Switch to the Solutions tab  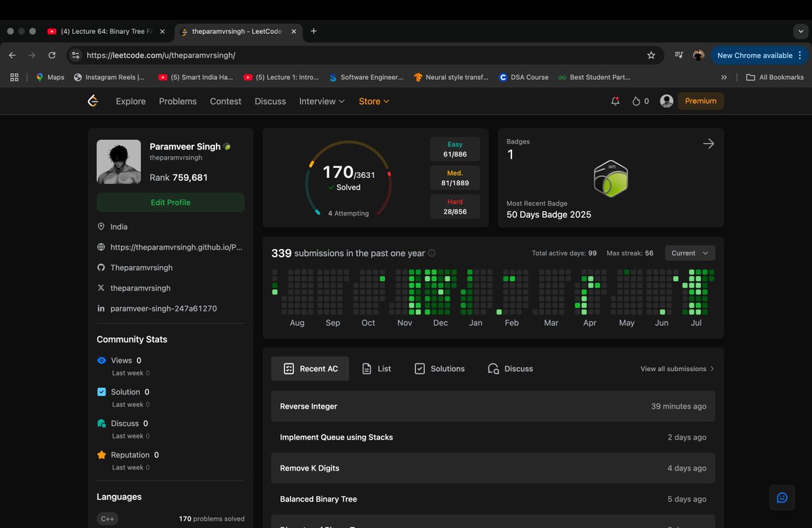pyautogui.click(x=439, y=368)
